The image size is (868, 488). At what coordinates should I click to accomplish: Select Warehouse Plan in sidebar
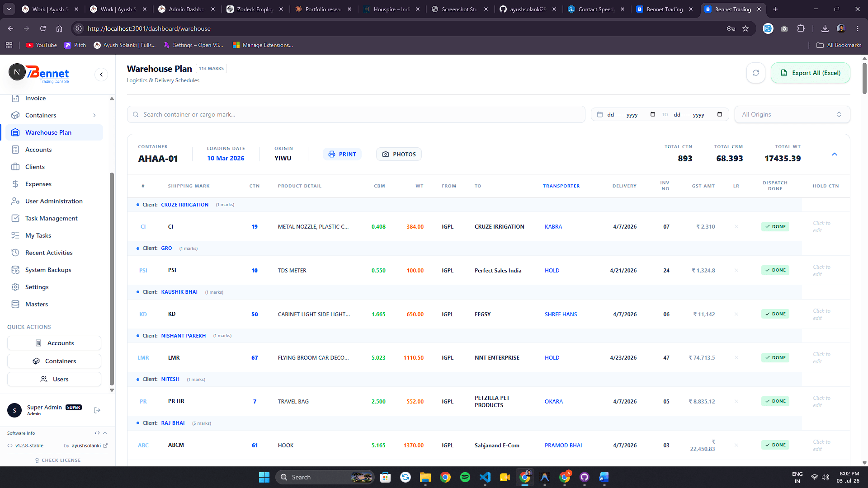coord(54,132)
